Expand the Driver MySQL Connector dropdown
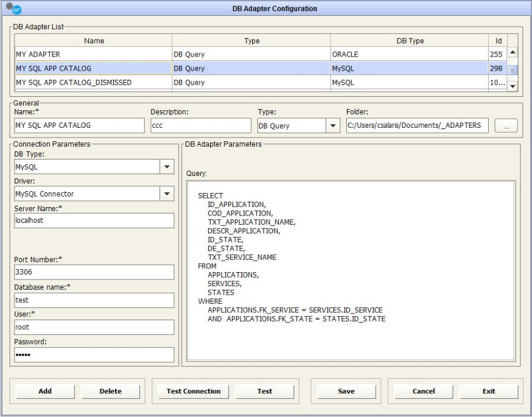 pos(167,194)
